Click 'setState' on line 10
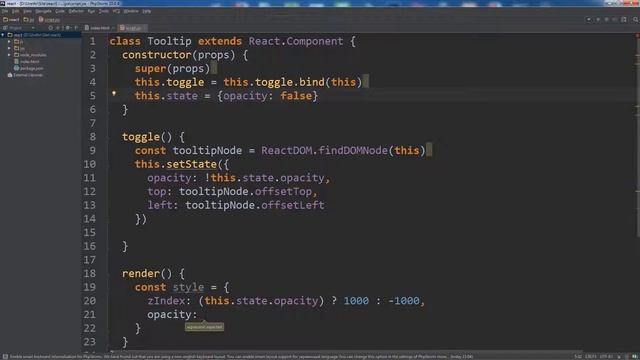640x360 pixels. (x=191, y=164)
